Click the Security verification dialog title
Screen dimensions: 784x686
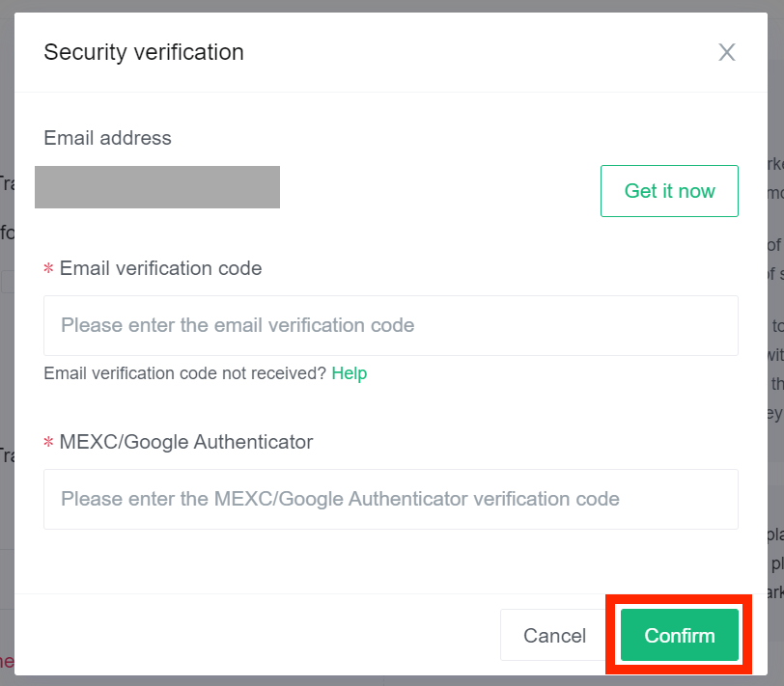coord(144,52)
